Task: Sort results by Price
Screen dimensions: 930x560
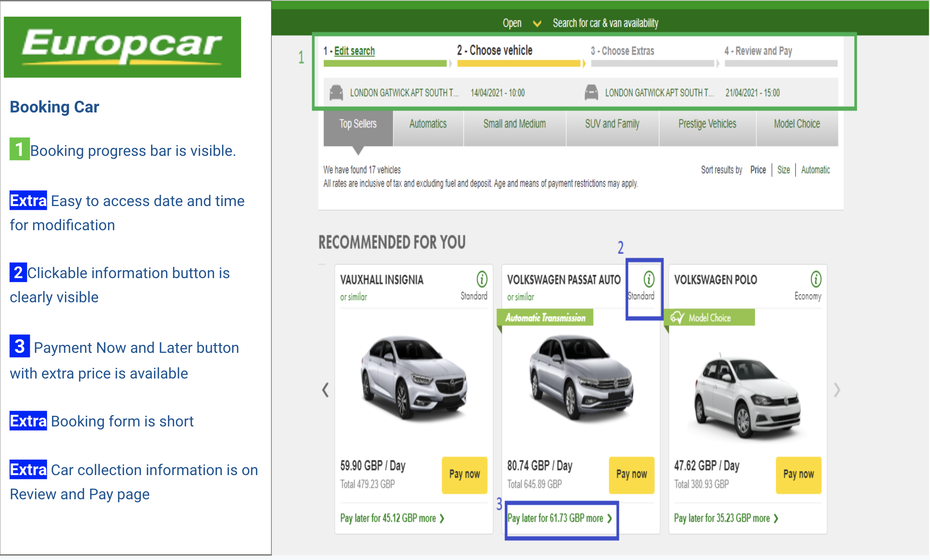Action: [758, 170]
